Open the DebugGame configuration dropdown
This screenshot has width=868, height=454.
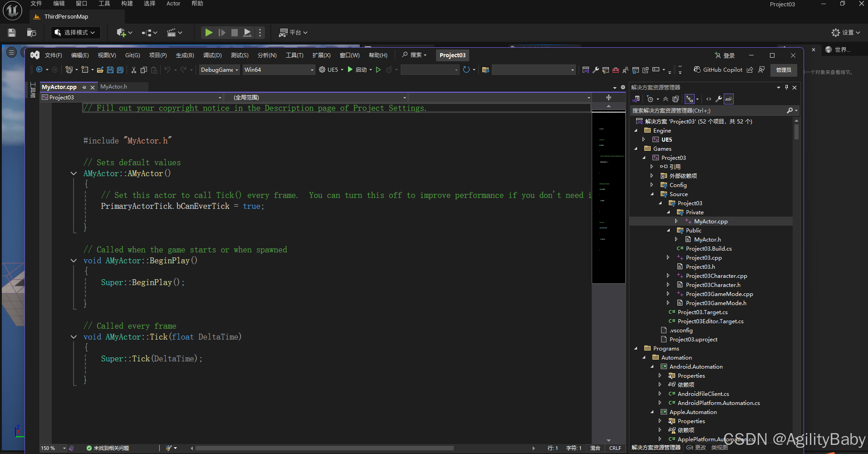[x=220, y=69]
